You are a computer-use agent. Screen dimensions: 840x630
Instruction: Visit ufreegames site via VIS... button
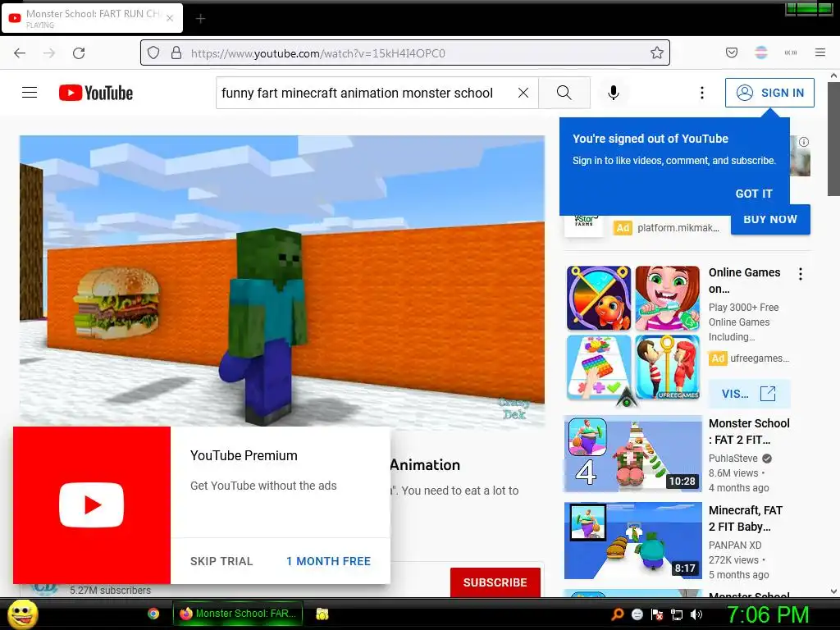pyautogui.click(x=749, y=394)
